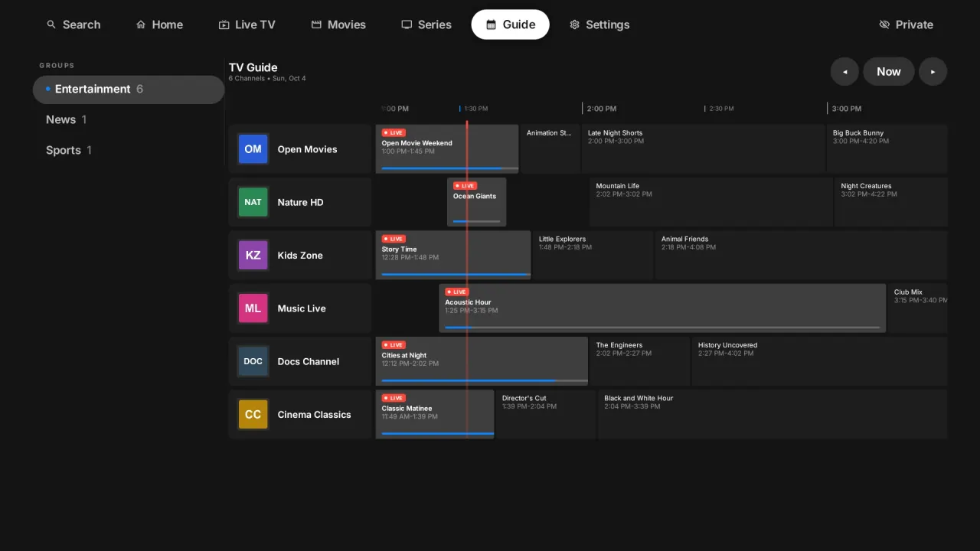Select Animal Friends program

pyautogui.click(x=802, y=256)
